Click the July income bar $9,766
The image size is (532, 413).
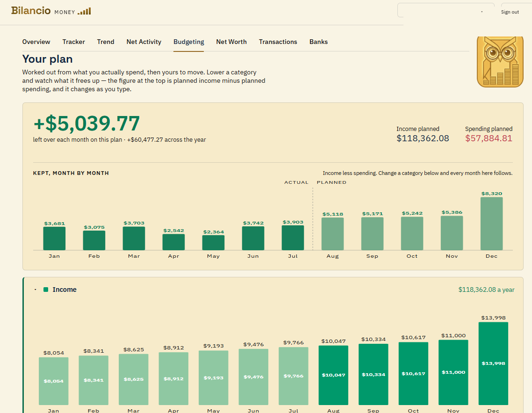click(x=294, y=376)
